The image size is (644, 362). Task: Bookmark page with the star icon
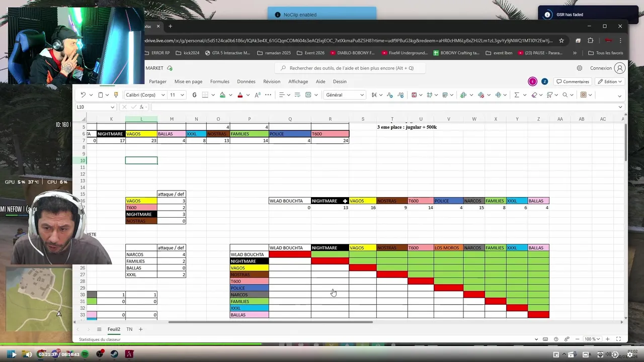[x=561, y=41]
